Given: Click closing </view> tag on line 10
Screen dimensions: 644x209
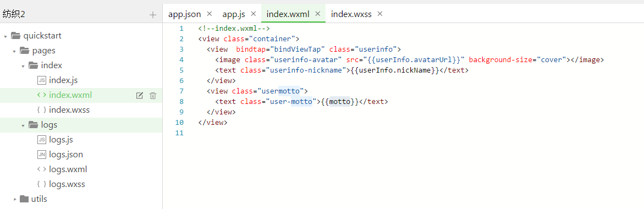Looking at the screenshot, I should (212, 122).
